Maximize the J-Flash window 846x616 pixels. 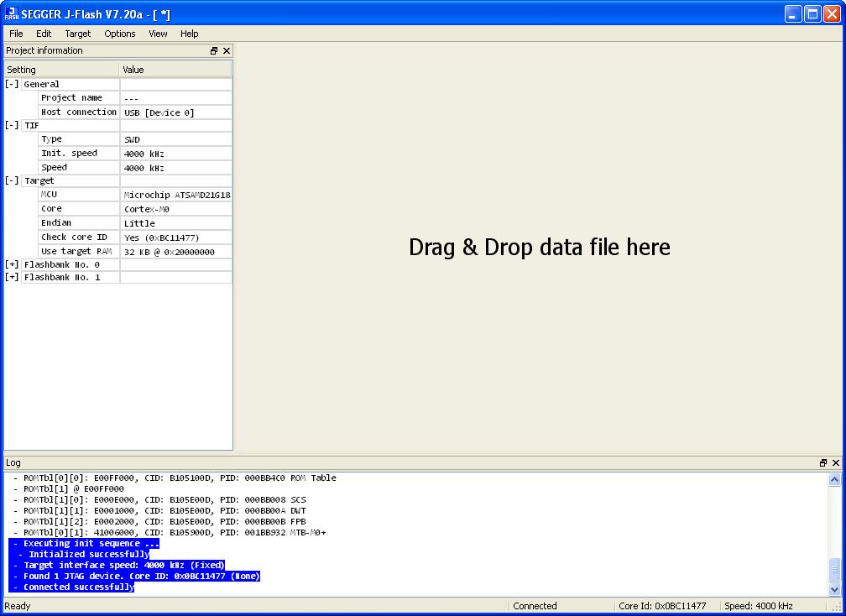point(812,14)
